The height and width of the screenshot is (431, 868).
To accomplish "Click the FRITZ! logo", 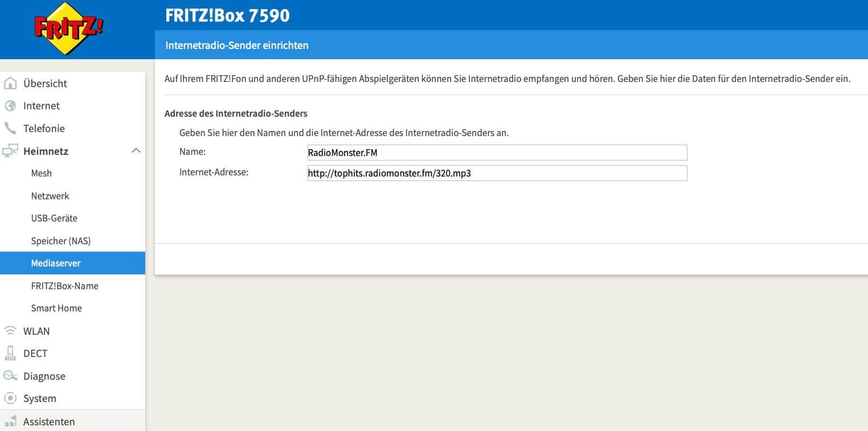I will coord(68,27).
